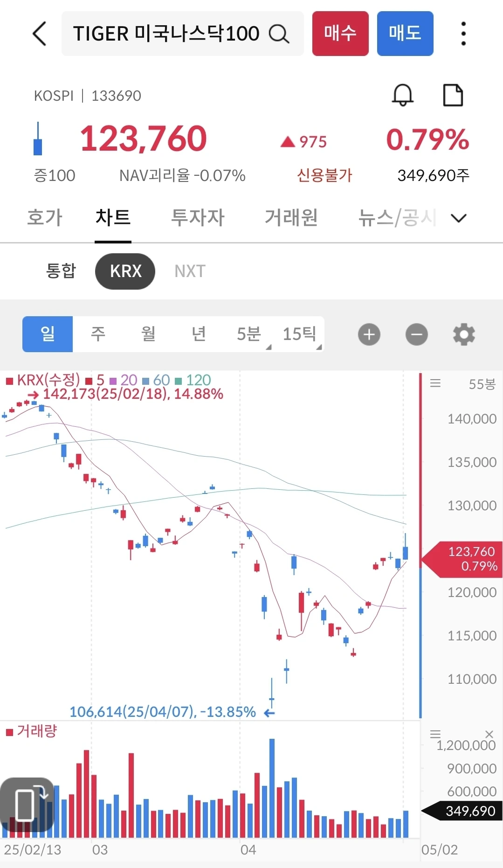Zoom in chart with plus icon

point(369,334)
